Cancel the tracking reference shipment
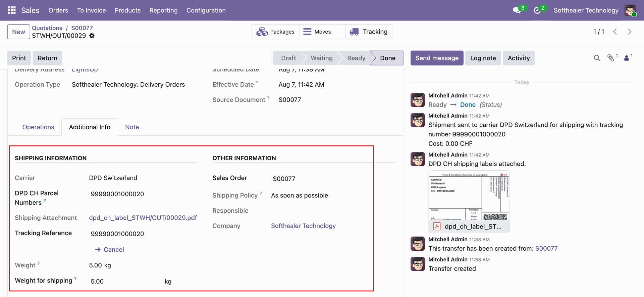The image size is (644, 297). pos(110,250)
